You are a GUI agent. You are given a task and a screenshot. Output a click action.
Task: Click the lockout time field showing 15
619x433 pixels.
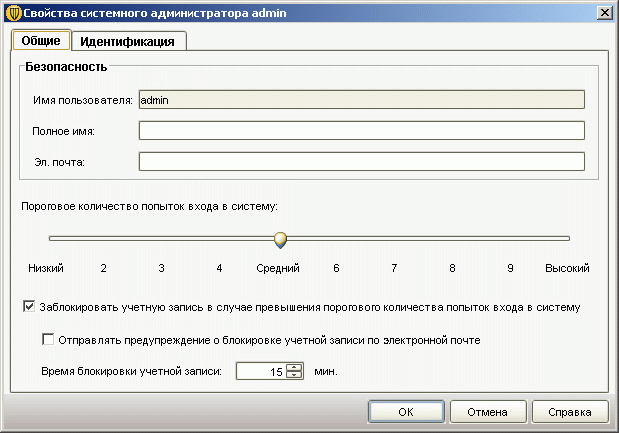260,371
